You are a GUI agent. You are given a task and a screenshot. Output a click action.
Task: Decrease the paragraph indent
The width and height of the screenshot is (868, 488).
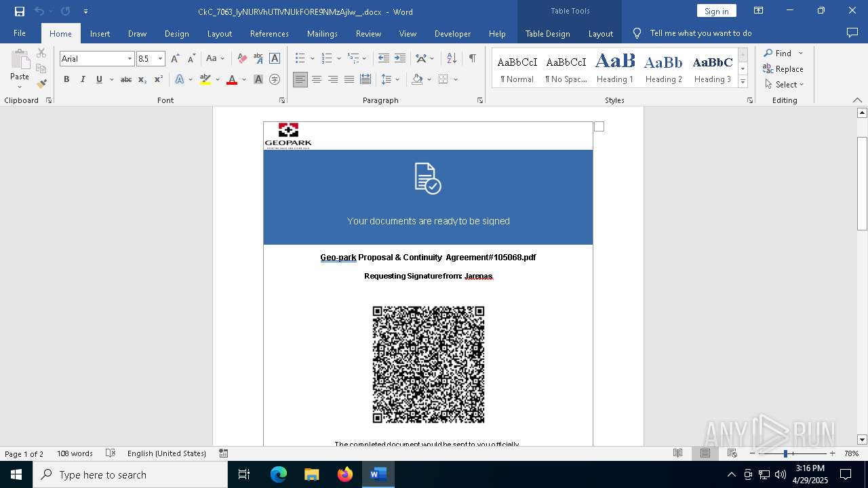coord(384,59)
